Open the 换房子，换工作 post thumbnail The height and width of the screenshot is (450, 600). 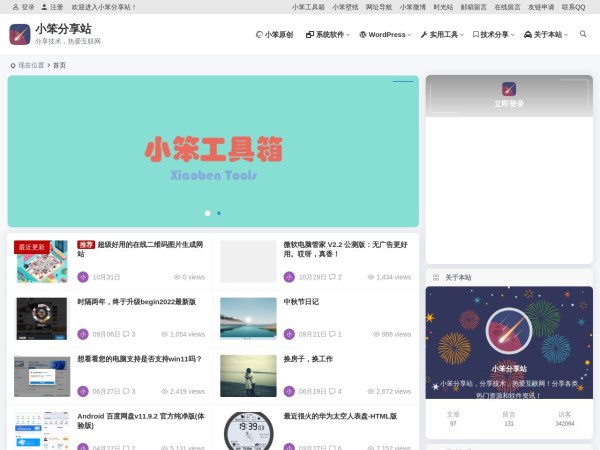pyautogui.click(x=248, y=376)
